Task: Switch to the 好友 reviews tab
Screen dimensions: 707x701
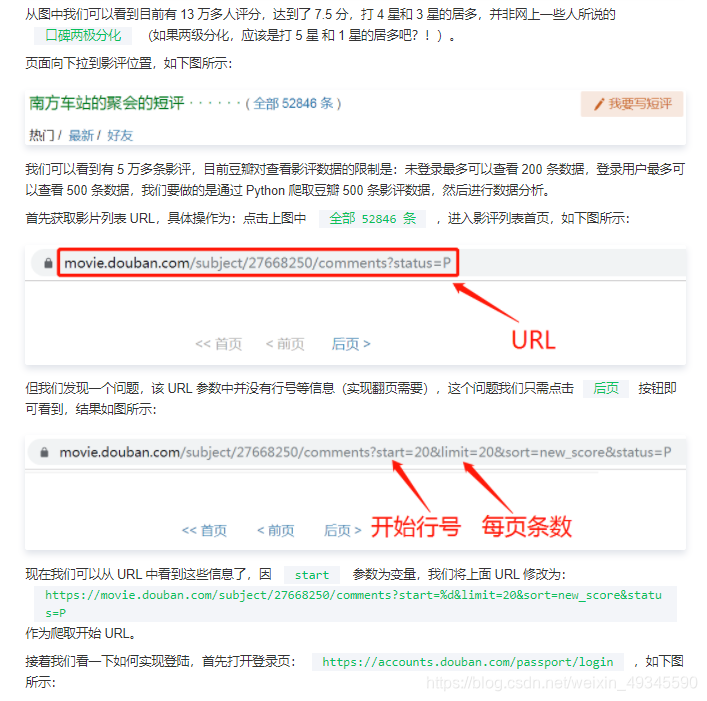Action: coord(120,135)
